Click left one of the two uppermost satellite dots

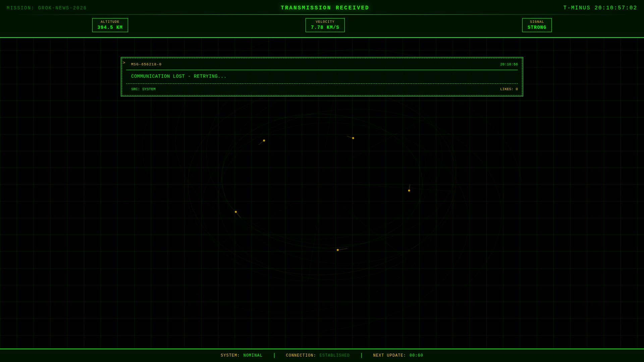tap(264, 140)
